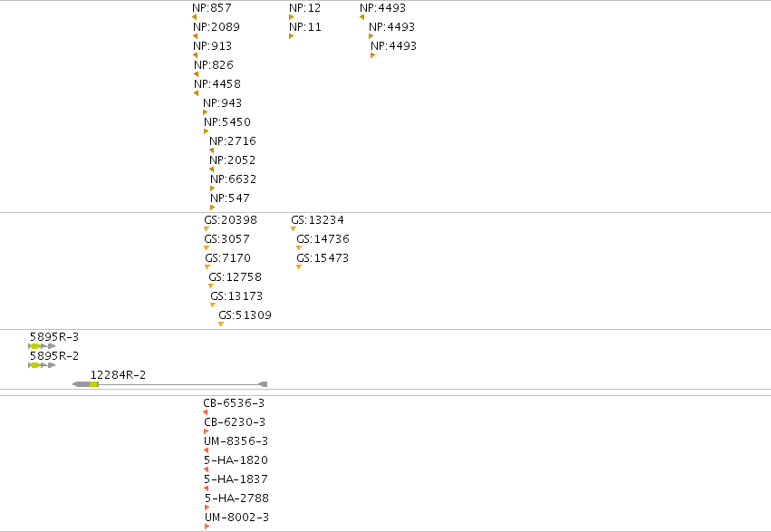Select the NP:547 label
Screen dimensions: 771x532
tap(230, 198)
